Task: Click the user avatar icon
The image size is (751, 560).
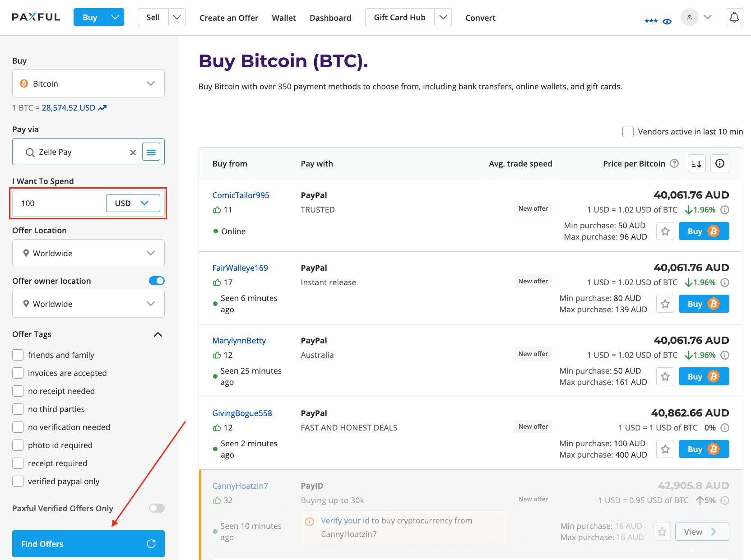Action: pyautogui.click(x=689, y=17)
